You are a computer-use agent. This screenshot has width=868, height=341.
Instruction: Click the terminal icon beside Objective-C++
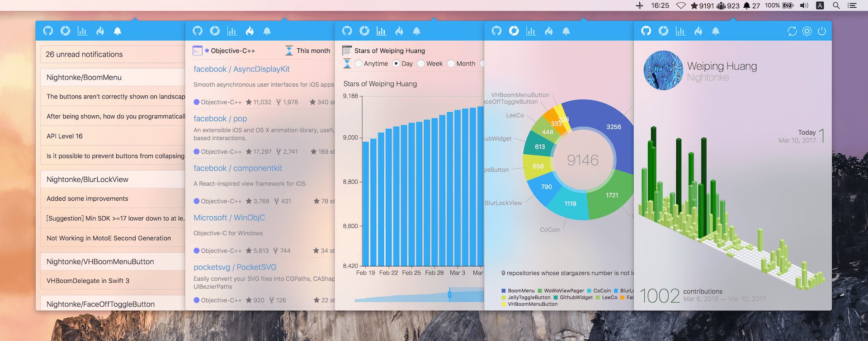198,51
